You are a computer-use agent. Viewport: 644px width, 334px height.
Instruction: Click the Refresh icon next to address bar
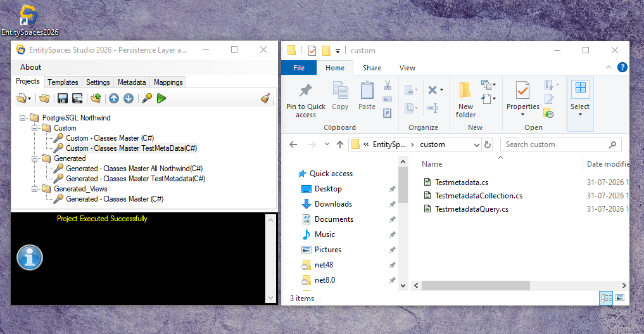click(488, 145)
